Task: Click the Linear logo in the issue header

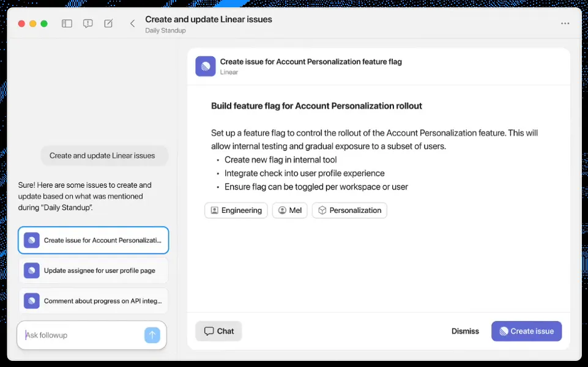Action: [x=205, y=66]
